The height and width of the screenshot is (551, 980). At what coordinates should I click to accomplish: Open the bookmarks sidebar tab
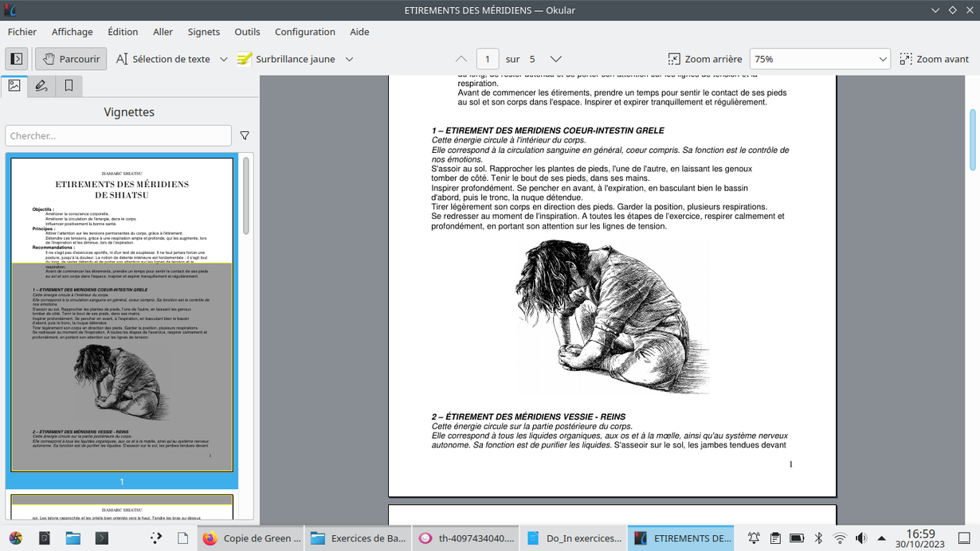[x=69, y=86]
